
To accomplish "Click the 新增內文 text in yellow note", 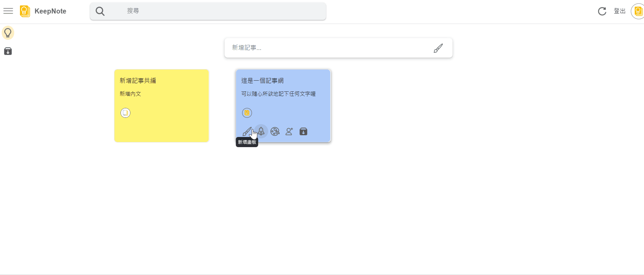I will pos(130,94).
